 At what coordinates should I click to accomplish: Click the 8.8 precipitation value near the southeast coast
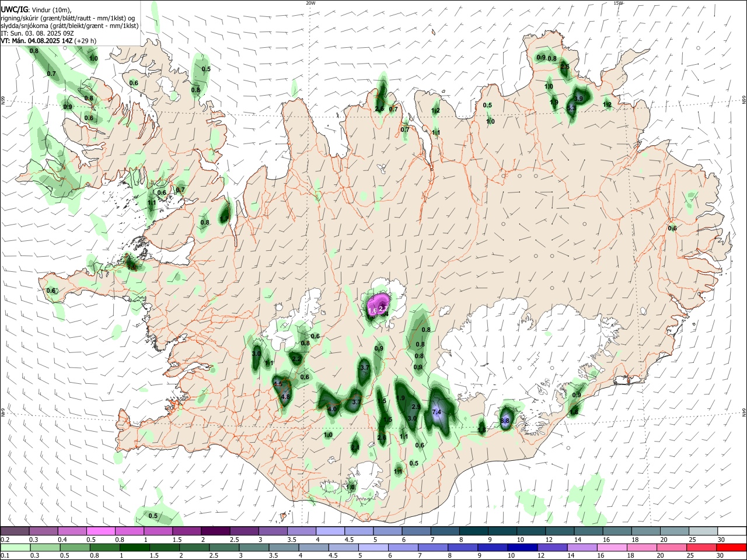click(505, 421)
